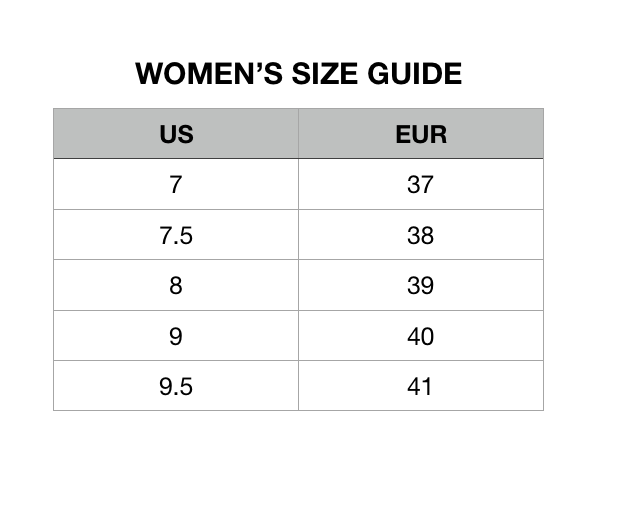Pick the EUR size 39 cell
The image size is (618, 506).
420,286
